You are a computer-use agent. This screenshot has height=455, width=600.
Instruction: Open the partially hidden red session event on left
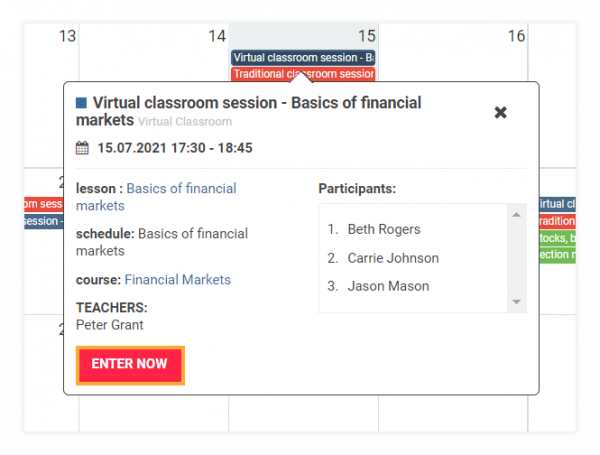(43, 204)
